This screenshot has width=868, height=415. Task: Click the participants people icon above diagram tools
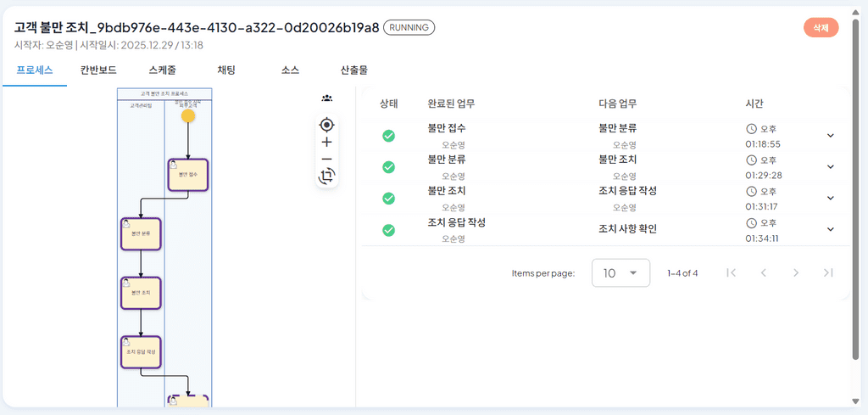(326, 98)
